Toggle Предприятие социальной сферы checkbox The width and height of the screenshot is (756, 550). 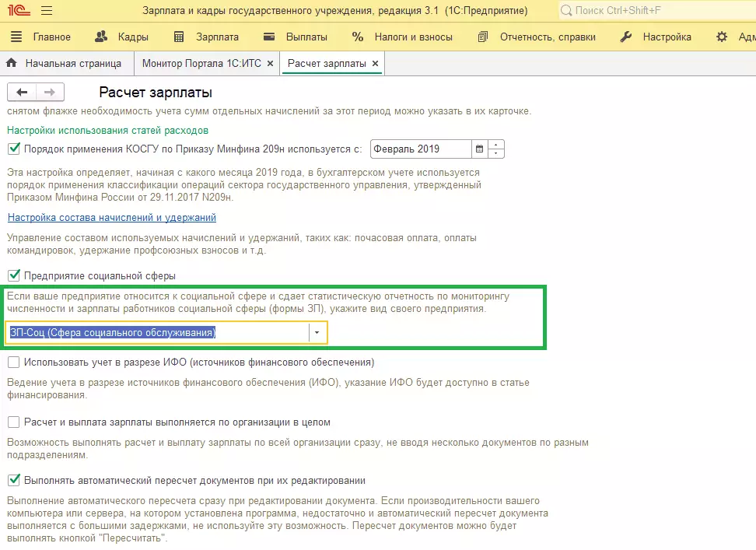coord(13,275)
